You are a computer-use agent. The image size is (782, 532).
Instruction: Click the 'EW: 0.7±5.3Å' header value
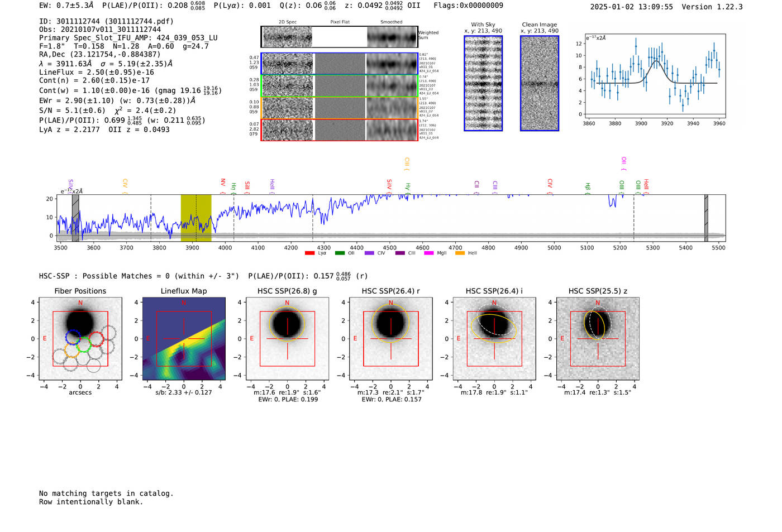[x=66, y=6]
